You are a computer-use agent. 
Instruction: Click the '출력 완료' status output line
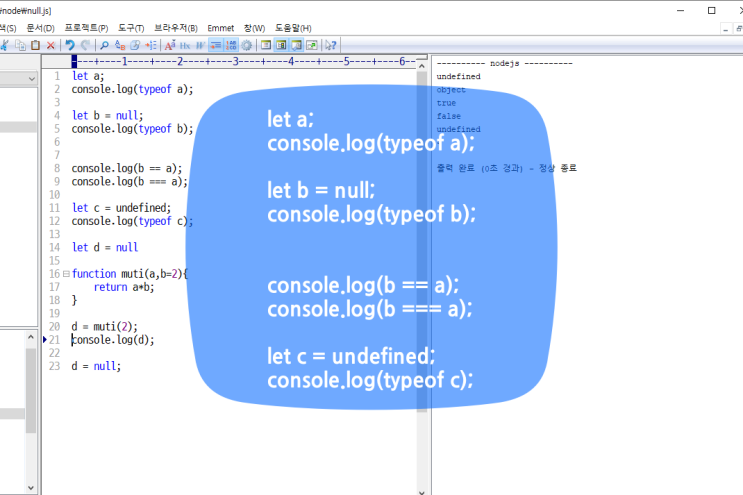tap(507, 168)
